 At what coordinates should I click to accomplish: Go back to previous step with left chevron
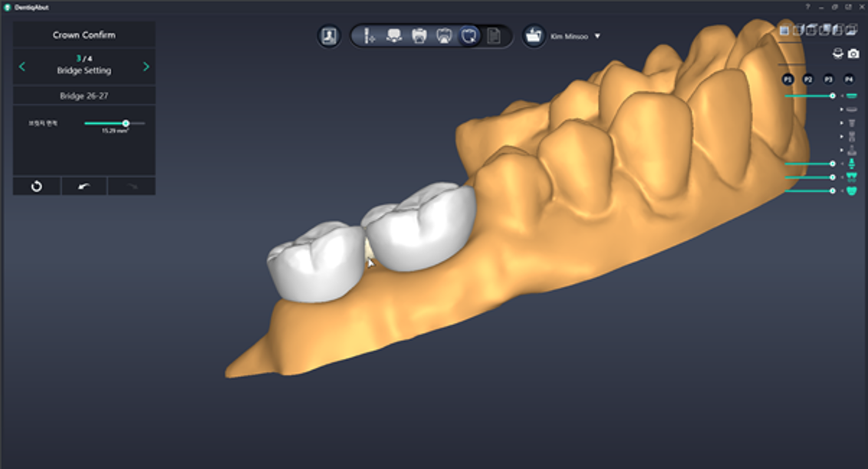point(22,67)
